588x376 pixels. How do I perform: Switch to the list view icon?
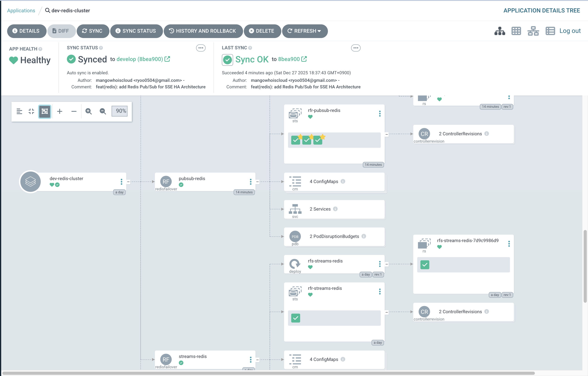[550, 31]
